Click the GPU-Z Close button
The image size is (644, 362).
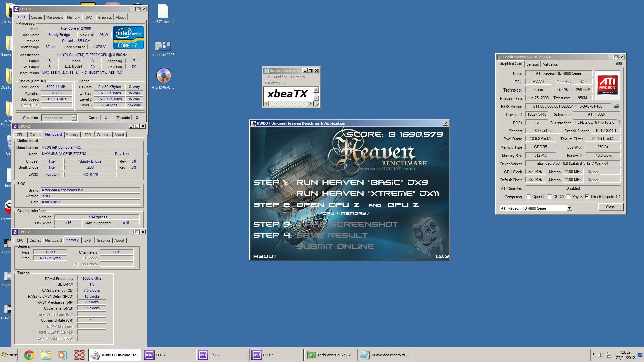click(x=610, y=207)
